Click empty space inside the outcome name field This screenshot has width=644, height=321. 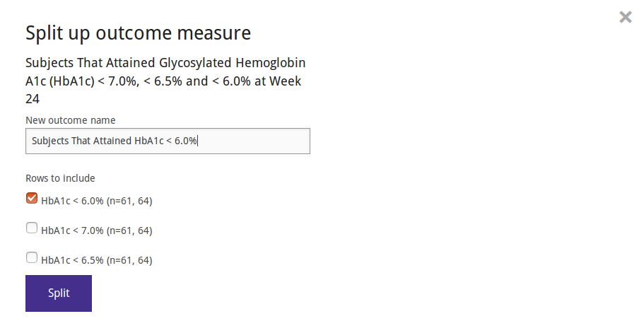pyautogui.click(x=254, y=141)
